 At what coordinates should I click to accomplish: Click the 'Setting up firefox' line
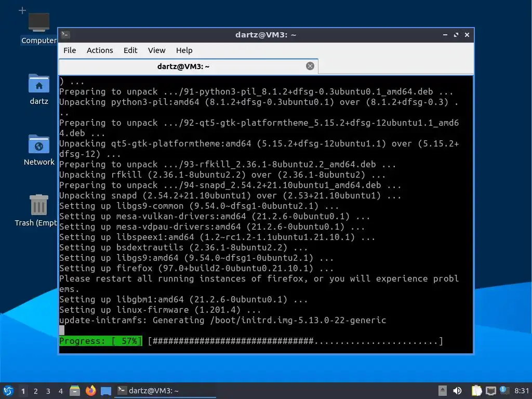(x=196, y=269)
